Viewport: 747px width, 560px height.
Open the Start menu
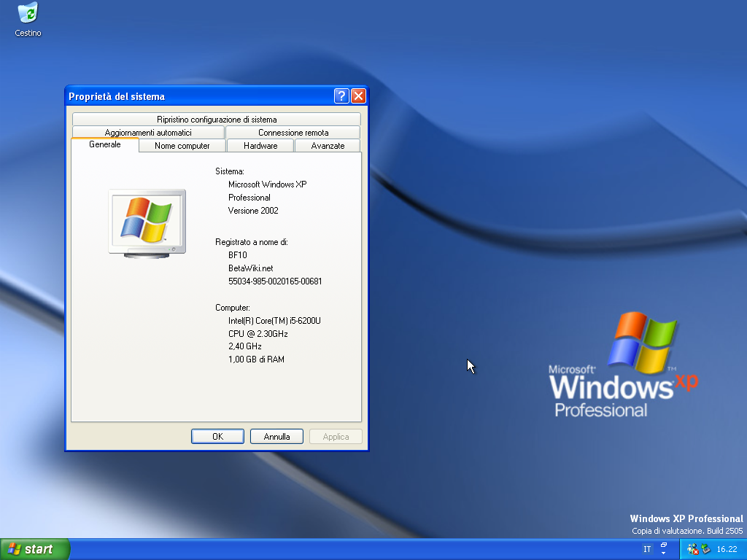click(x=35, y=549)
